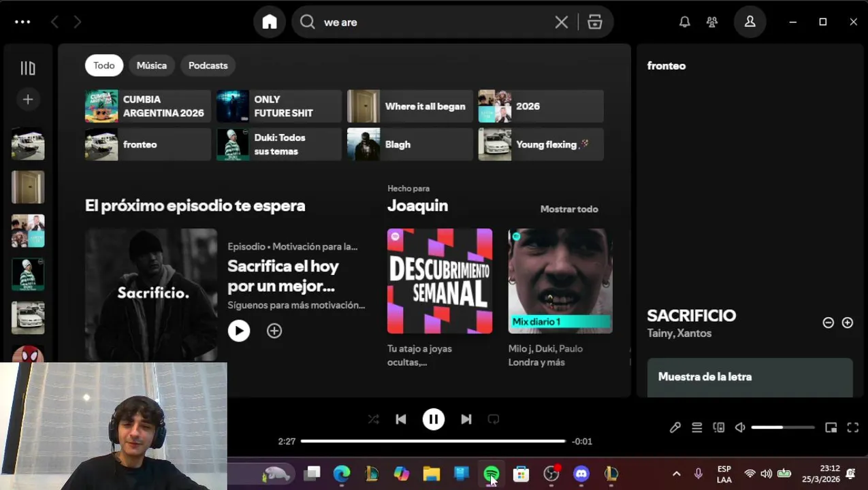Open Spotify from the taskbar
The width and height of the screenshot is (868, 490).
[x=491, y=474]
